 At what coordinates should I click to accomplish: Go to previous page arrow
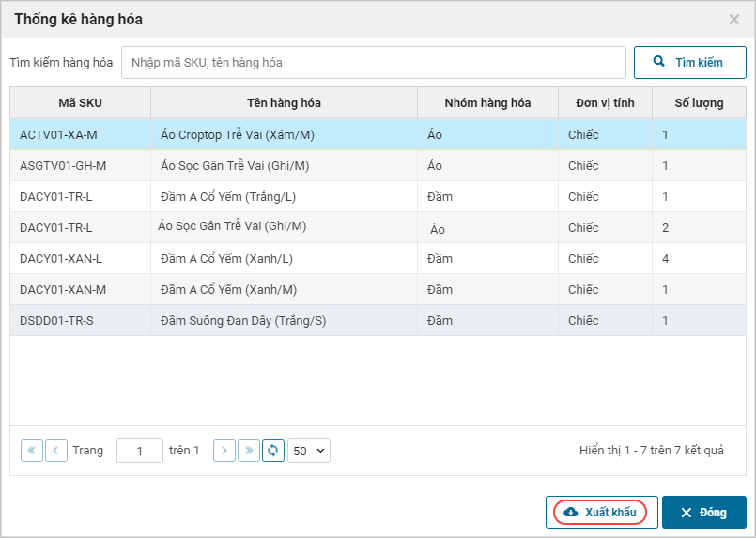pos(56,451)
